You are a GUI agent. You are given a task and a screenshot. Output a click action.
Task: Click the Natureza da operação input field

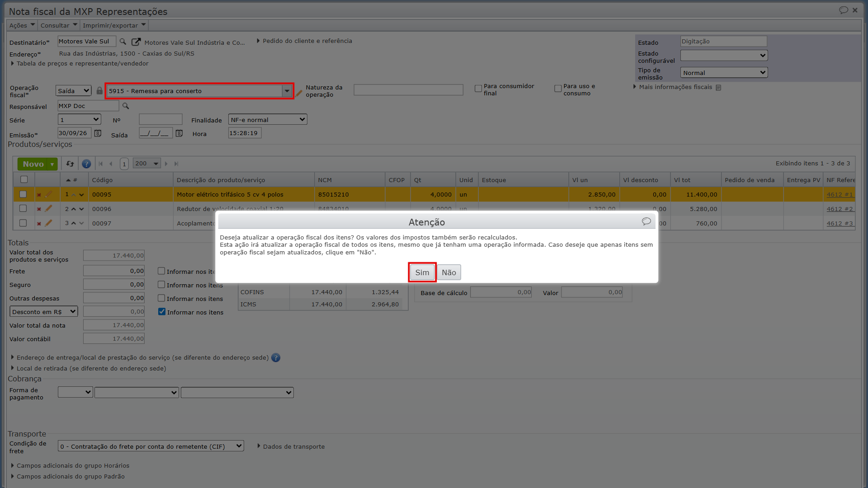pyautogui.click(x=408, y=90)
